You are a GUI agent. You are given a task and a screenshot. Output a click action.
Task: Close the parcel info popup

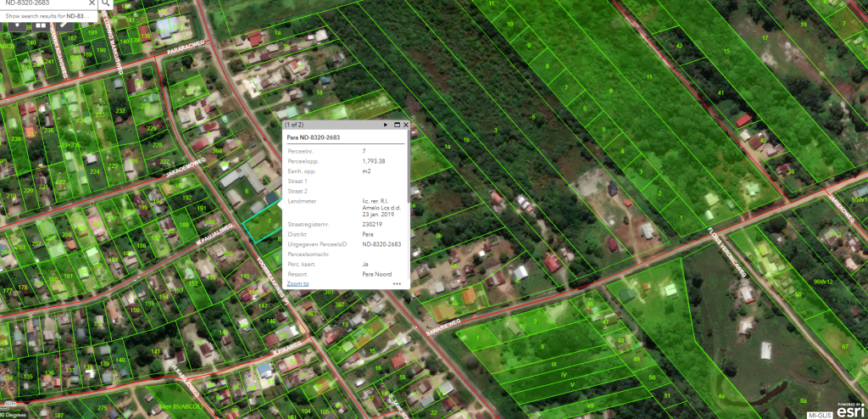(x=406, y=125)
